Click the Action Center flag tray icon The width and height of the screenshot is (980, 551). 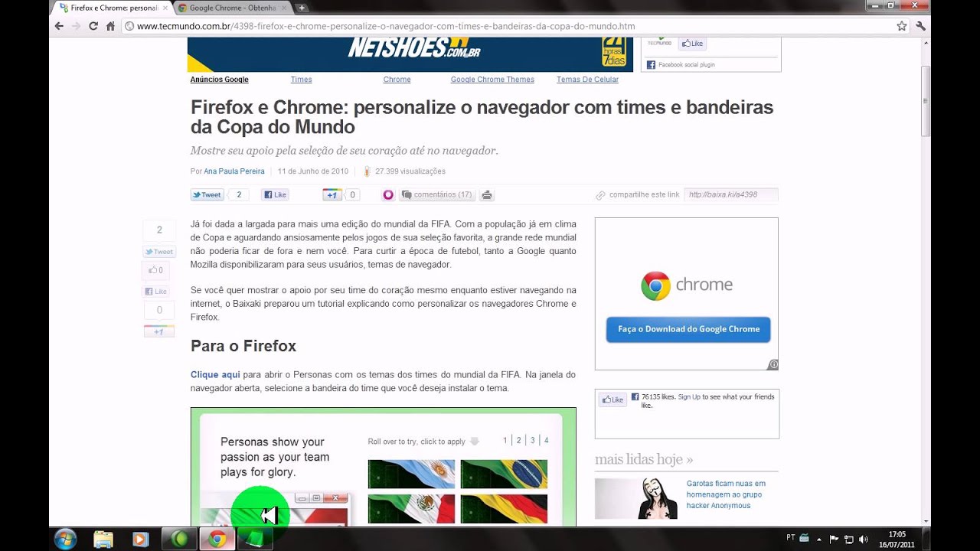[x=835, y=539]
